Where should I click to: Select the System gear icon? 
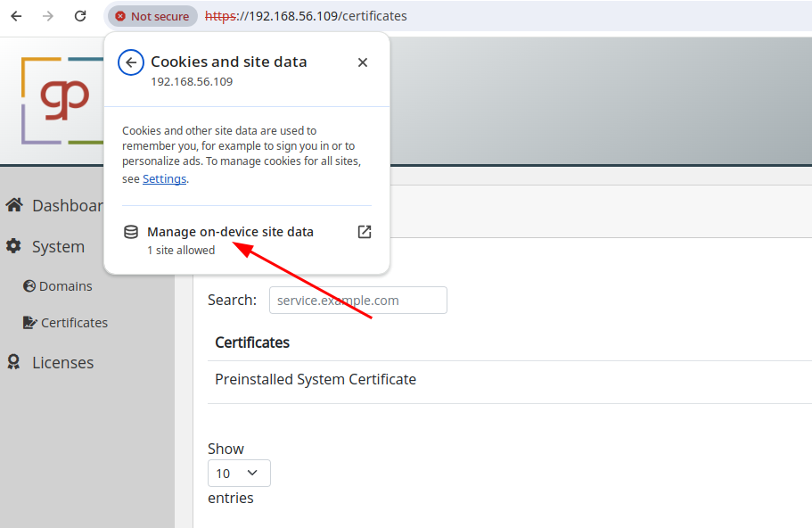(13, 246)
